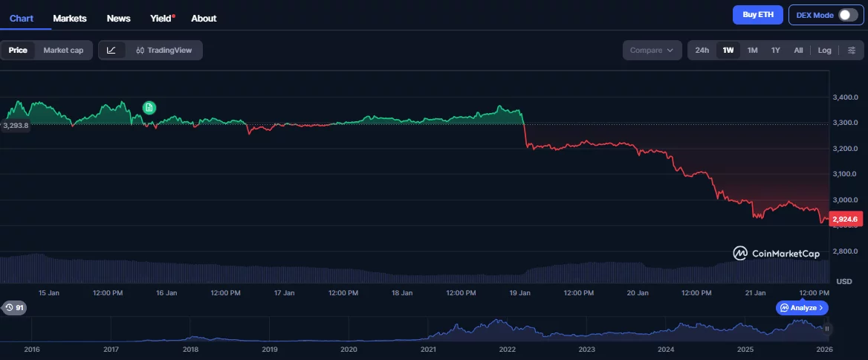
Task: Enable Log scale on chart
Action: tap(824, 51)
